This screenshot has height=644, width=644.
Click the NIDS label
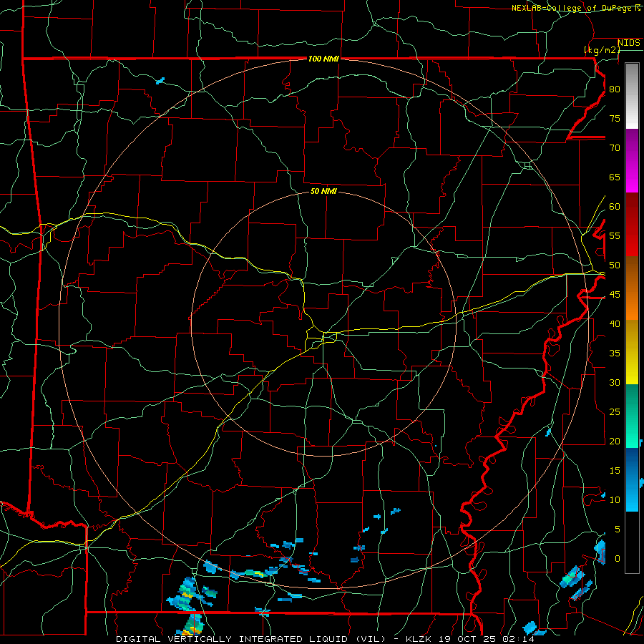point(628,43)
